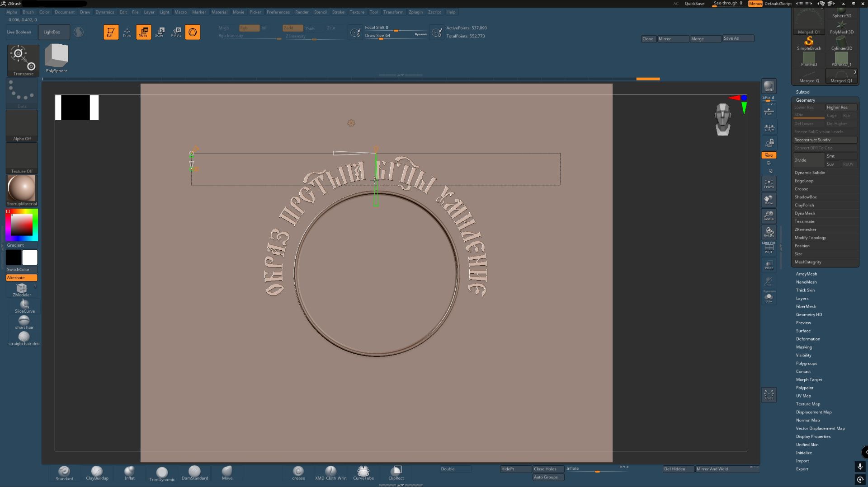
Task: Toggle Transp transparency mode
Action: click(769, 265)
